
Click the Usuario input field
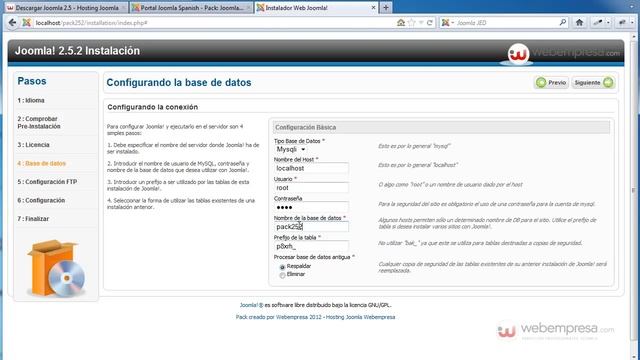tap(311, 188)
